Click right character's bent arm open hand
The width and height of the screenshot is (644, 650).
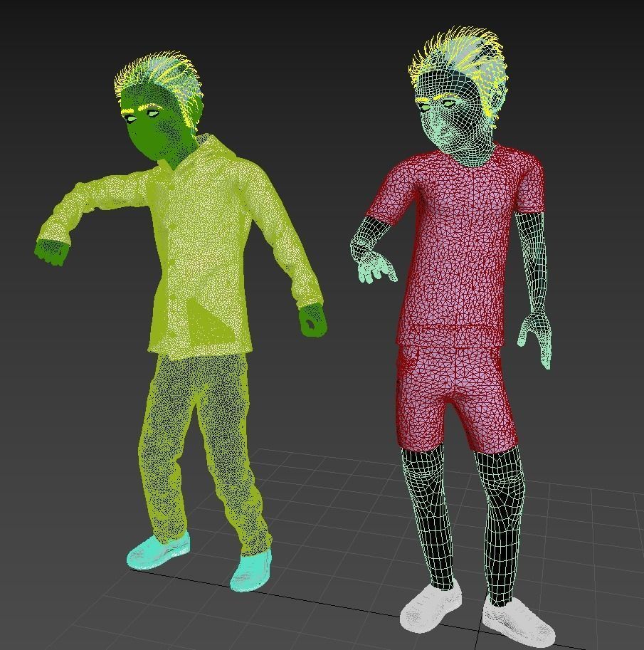pos(376,266)
